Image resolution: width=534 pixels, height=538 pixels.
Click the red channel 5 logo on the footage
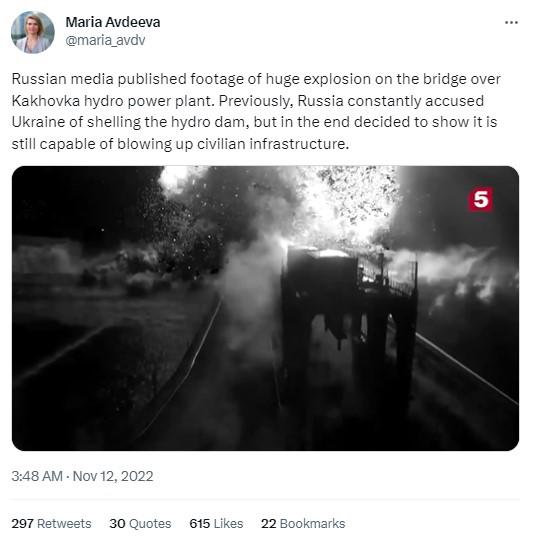(480, 199)
